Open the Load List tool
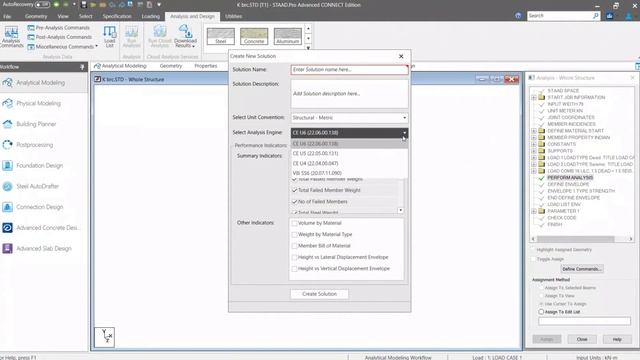 pyautogui.click(x=109, y=36)
